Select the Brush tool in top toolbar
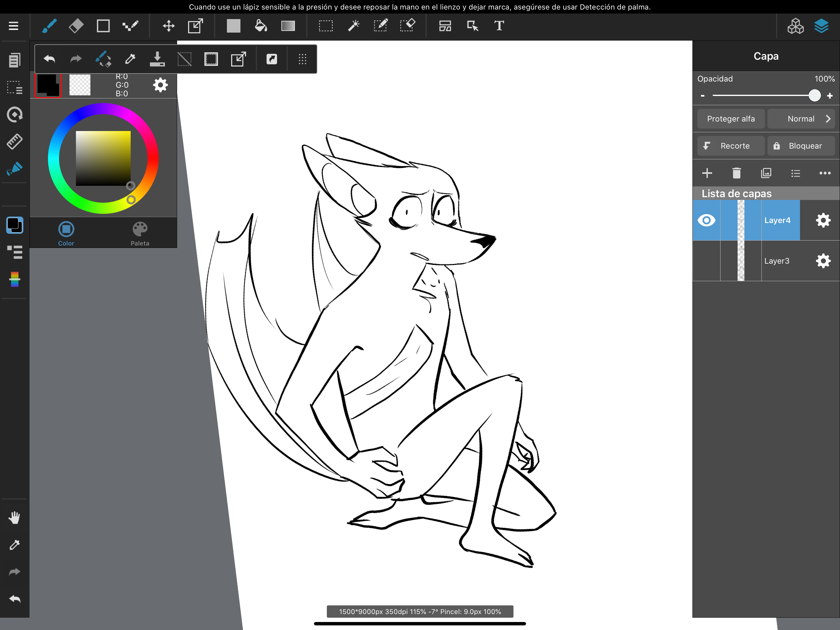Screen dimensions: 840x630 coord(50,26)
